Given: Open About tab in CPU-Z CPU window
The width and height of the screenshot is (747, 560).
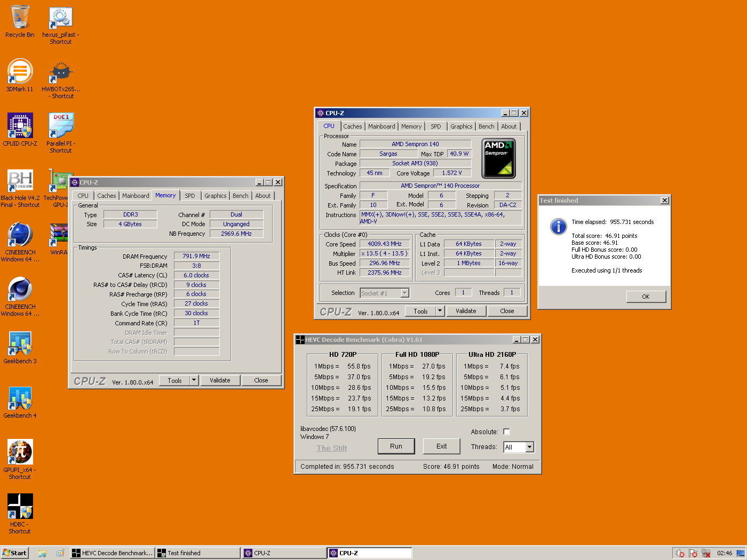Looking at the screenshot, I should 508,126.
